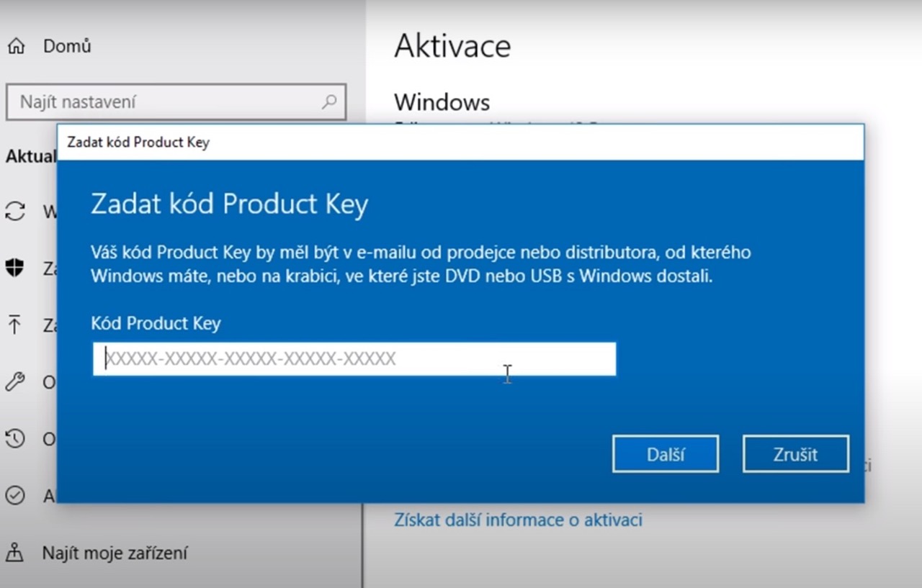Click the magnifier search icon

[x=329, y=101]
